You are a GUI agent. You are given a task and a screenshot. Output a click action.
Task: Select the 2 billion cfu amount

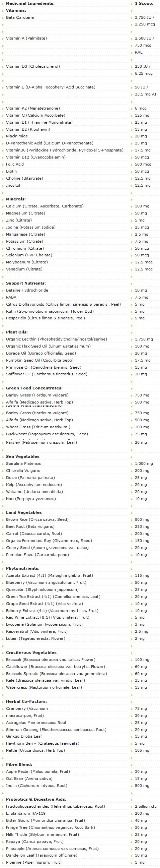(x=146, y=806)
